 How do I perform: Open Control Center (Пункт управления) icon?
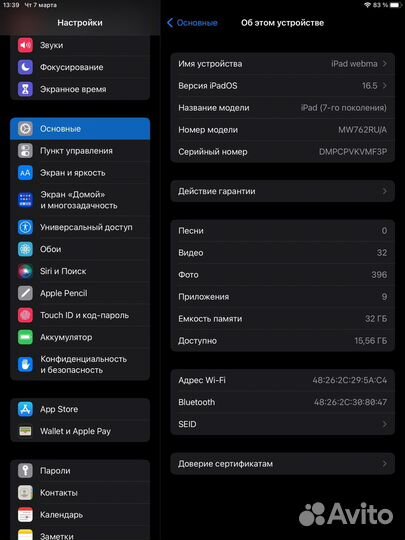(x=25, y=151)
